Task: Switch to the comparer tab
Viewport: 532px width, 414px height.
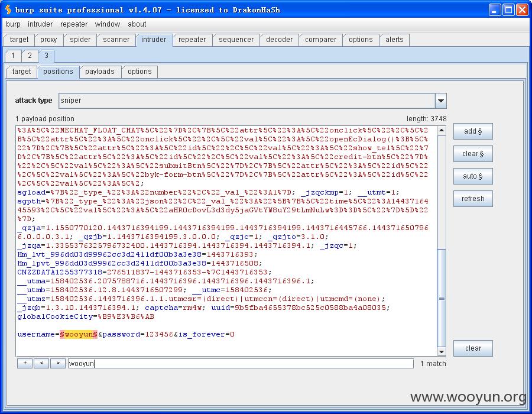Action: pyautogui.click(x=320, y=40)
